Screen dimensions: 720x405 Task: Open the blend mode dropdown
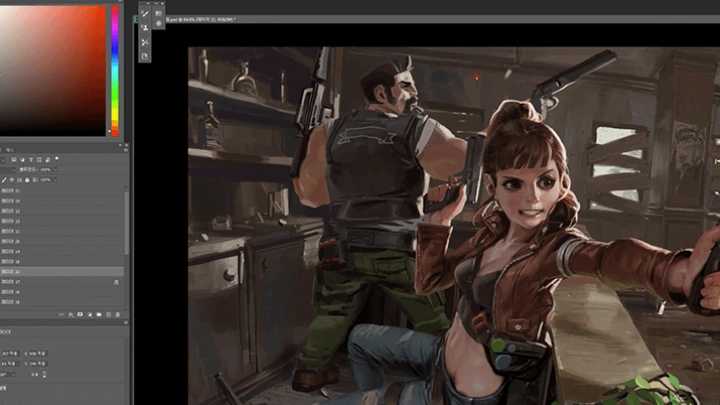[x=7, y=170]
